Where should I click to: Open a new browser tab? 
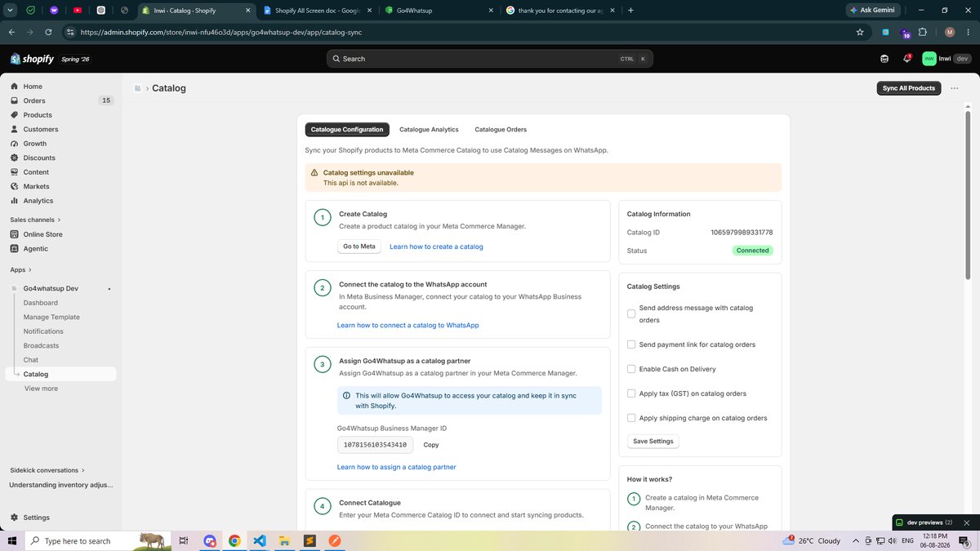tap(630, 10)
